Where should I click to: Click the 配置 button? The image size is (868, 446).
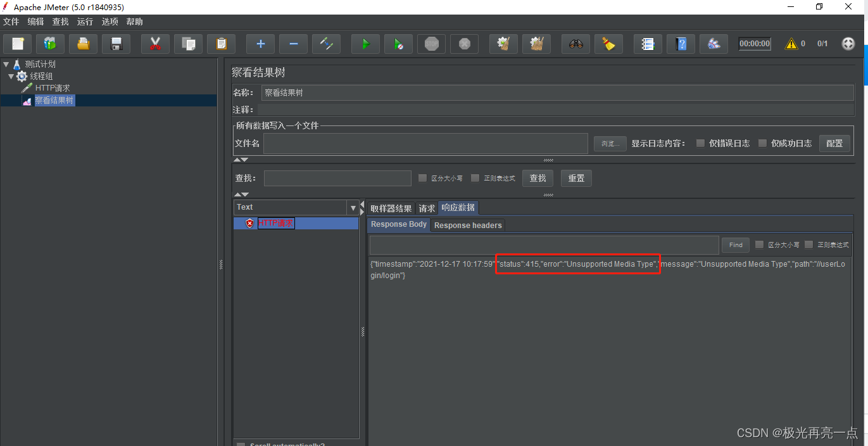point(834,143)
